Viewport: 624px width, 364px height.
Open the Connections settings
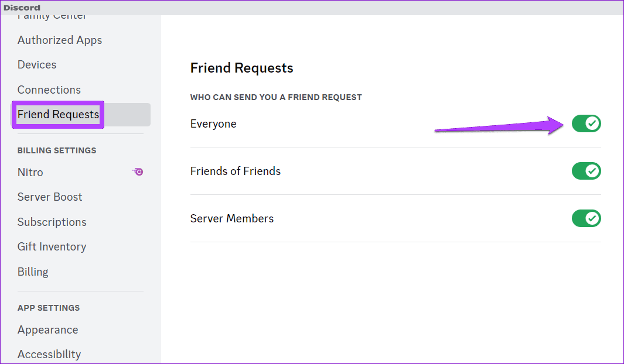click(49, 90)
